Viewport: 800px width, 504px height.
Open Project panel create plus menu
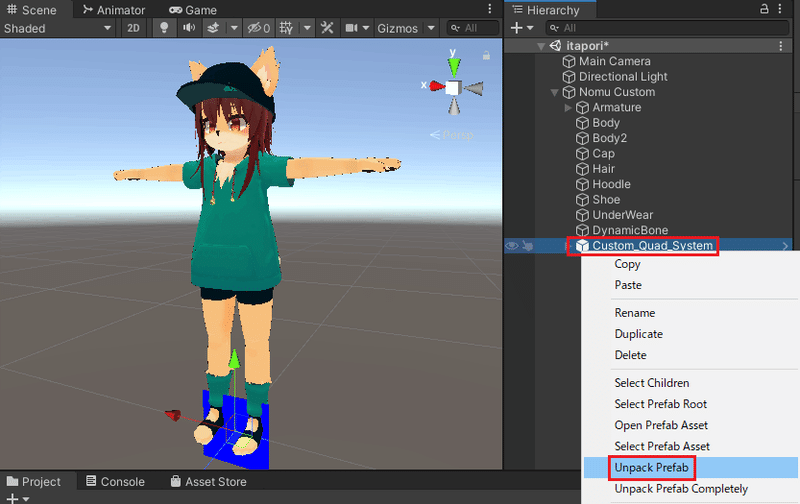[17, 499]
